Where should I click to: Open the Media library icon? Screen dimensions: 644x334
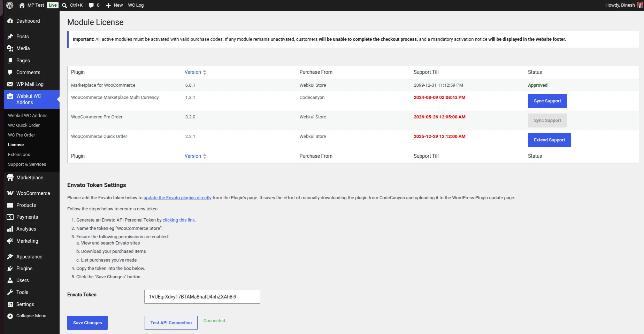coord(10,48)
